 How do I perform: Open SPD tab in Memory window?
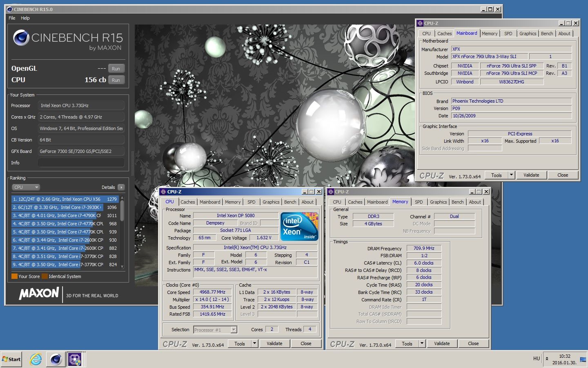[419, 202]
